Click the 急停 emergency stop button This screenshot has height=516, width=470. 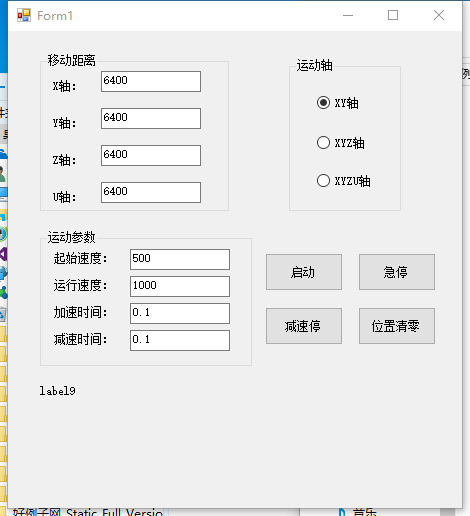pos(397,272)
